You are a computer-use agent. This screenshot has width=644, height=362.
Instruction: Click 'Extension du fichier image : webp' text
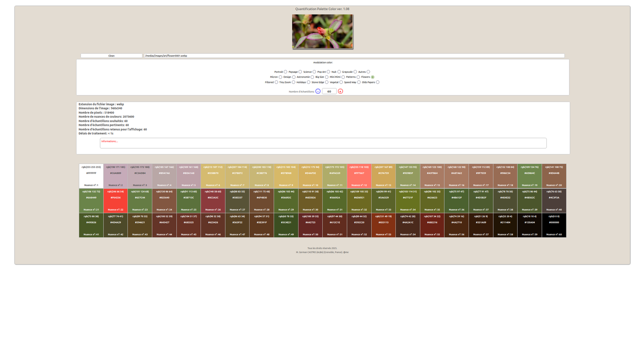(x=101, y=104)
